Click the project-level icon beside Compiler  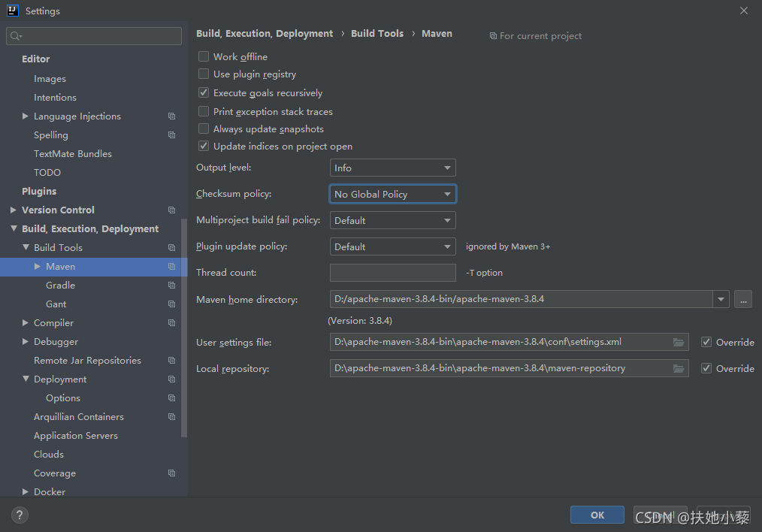pos(171,322)
